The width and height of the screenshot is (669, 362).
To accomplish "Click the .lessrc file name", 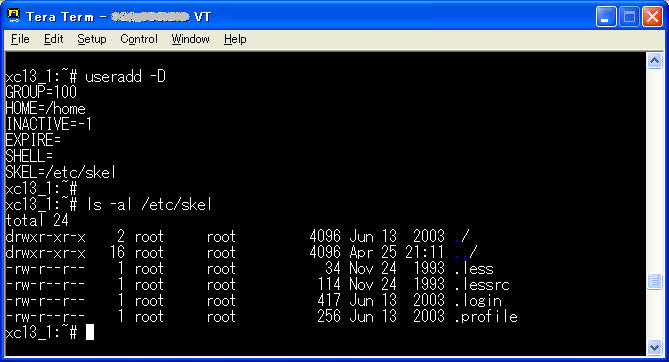I will tap(482, 285).
